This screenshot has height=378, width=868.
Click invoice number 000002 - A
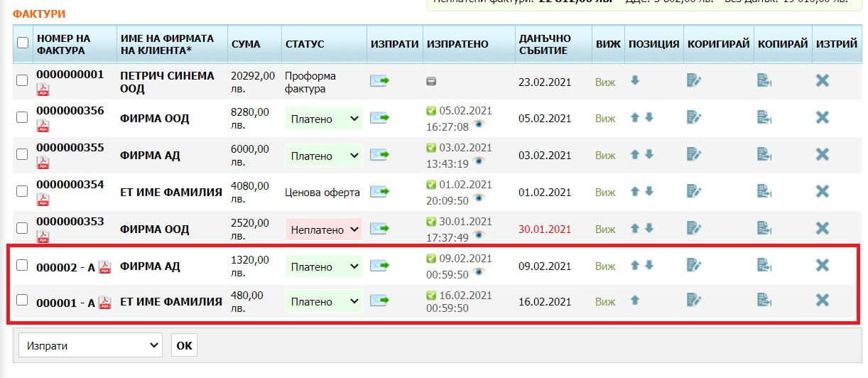65,267
